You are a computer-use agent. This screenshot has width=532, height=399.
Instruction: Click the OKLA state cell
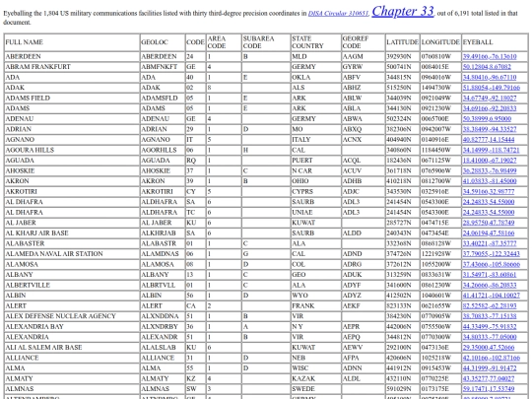coord(316,78)
